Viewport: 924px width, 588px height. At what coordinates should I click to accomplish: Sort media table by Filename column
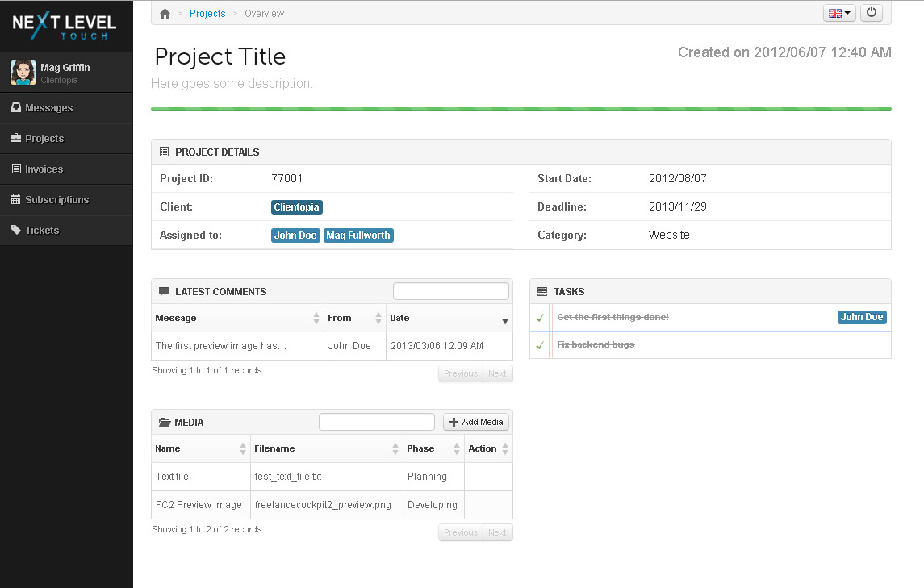[x=326, y=448]
